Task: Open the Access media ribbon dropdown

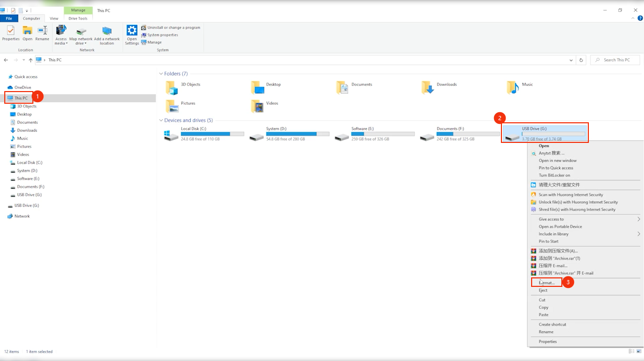Action: (x=61, y=35)
